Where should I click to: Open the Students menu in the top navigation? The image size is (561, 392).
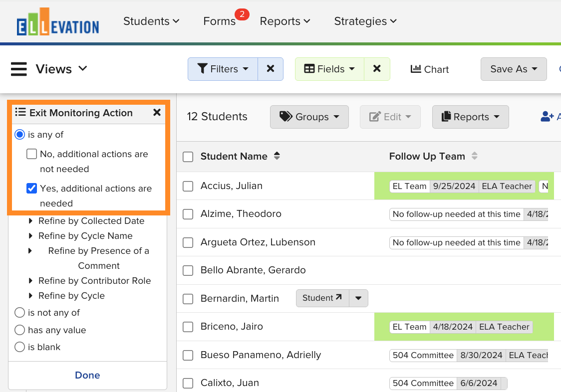151,21
